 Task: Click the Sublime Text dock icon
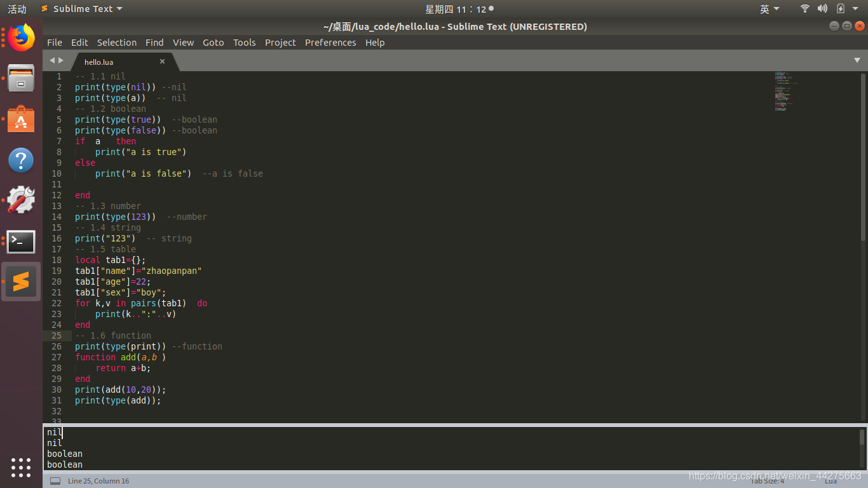[21, 281]
